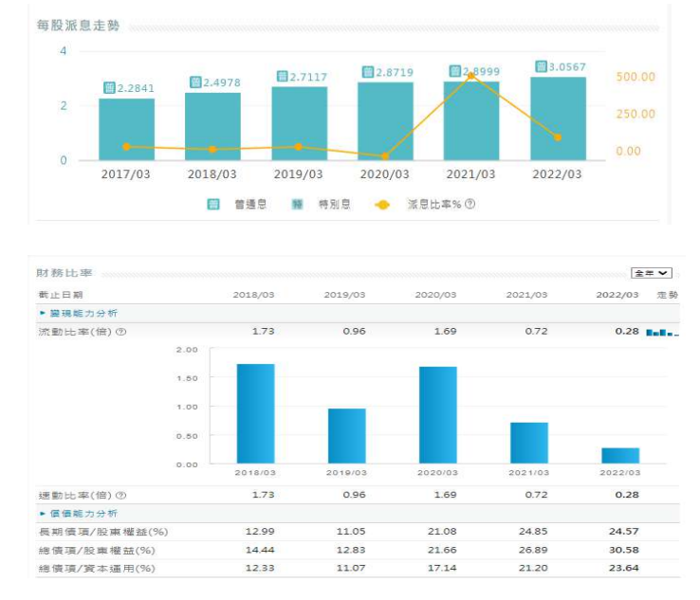Screen dimensions: 700x600
Task: Select the 2018/03 dividend bar
Action: pos(213,127)
